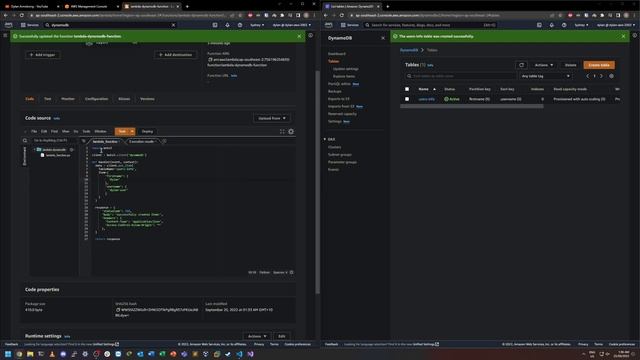The image size is (640, 360).
Task: Click Delete button for DynamoDB tables
Action: [x=570, y=65]
